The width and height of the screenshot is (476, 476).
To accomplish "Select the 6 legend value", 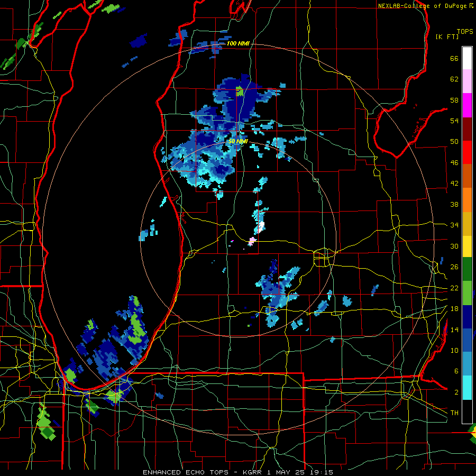I will pos(456,371).
